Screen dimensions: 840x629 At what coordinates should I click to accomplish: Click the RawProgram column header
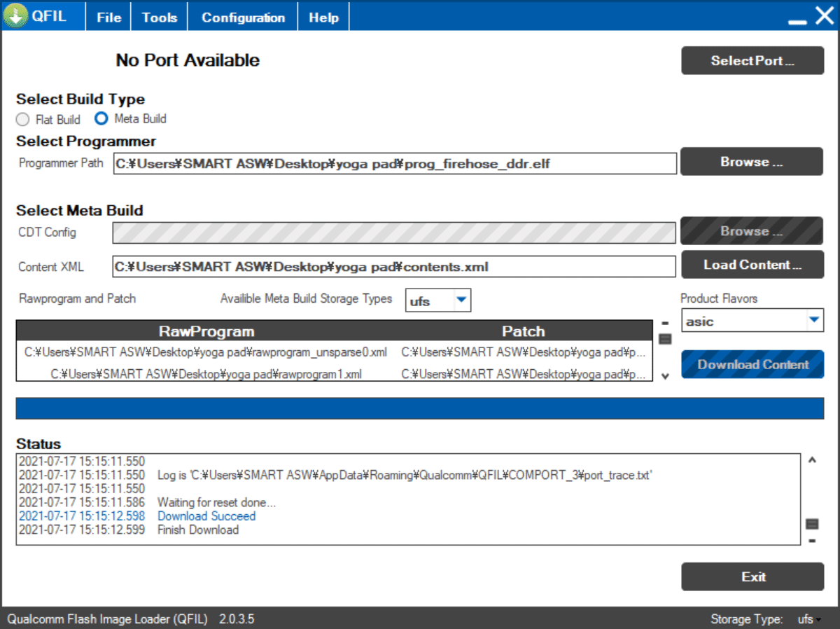tap(206, 331)
